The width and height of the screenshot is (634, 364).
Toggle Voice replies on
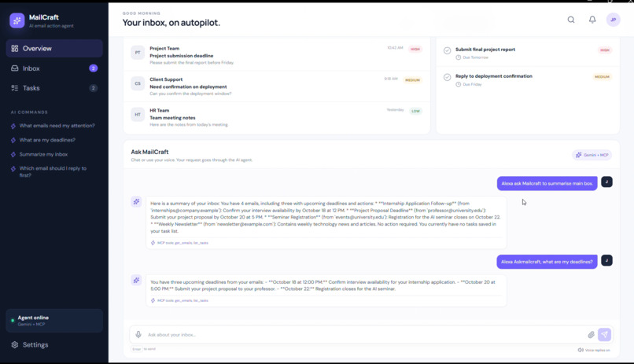click(x=594, y=350)
